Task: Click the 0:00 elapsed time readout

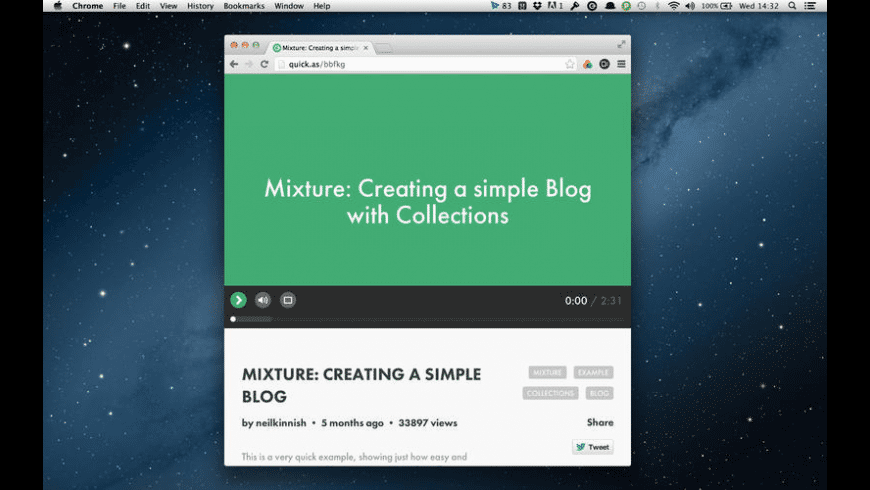Action: click(x=576, y=301)
